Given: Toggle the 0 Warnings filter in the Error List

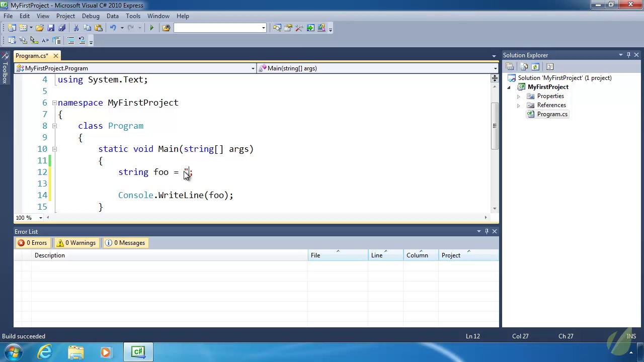Looking at the screenshot, I should coord(76,243).
